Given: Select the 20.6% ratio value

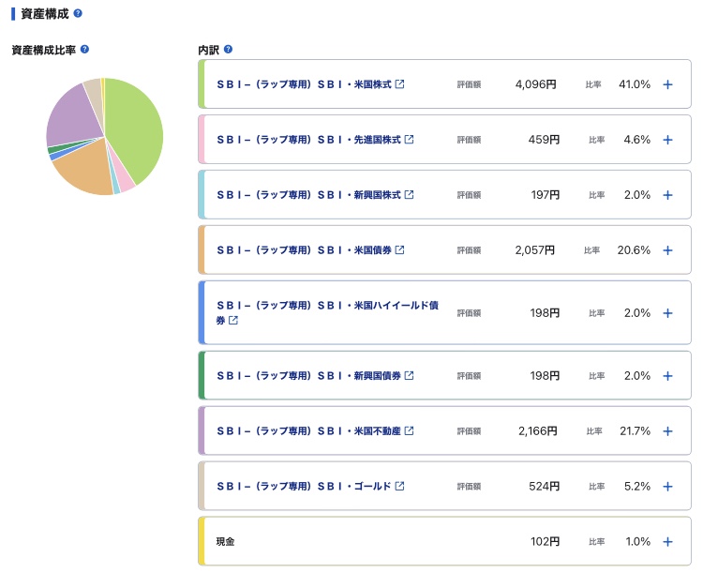Looking at the screenshot, I should click(x=634, y=249).
